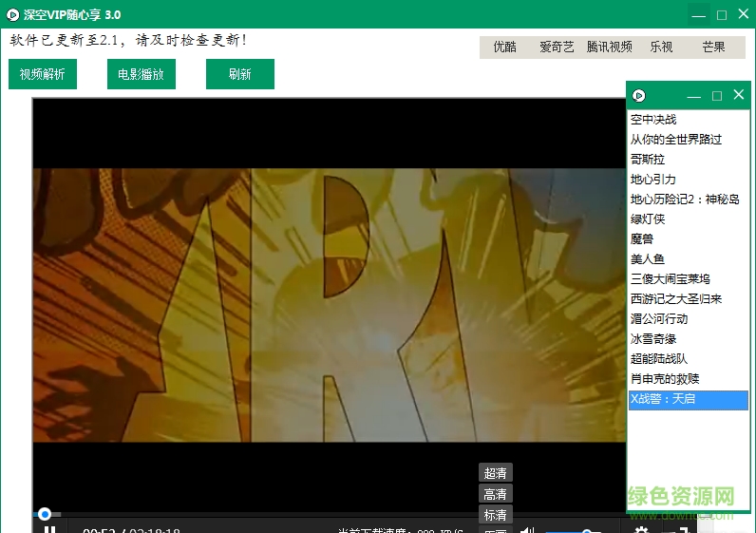Select movie 三傻大闹宝莱坞
The height and width of the screenshot is (533, 756).
tap(689, 278)
